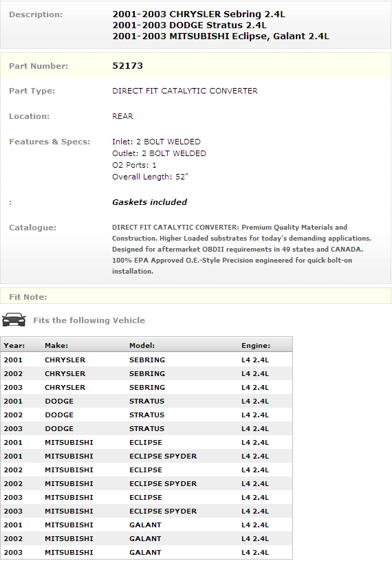392x561 pixels.
Task: Select the 2001 Chrysler Sebring row
Action: [146, 360]
